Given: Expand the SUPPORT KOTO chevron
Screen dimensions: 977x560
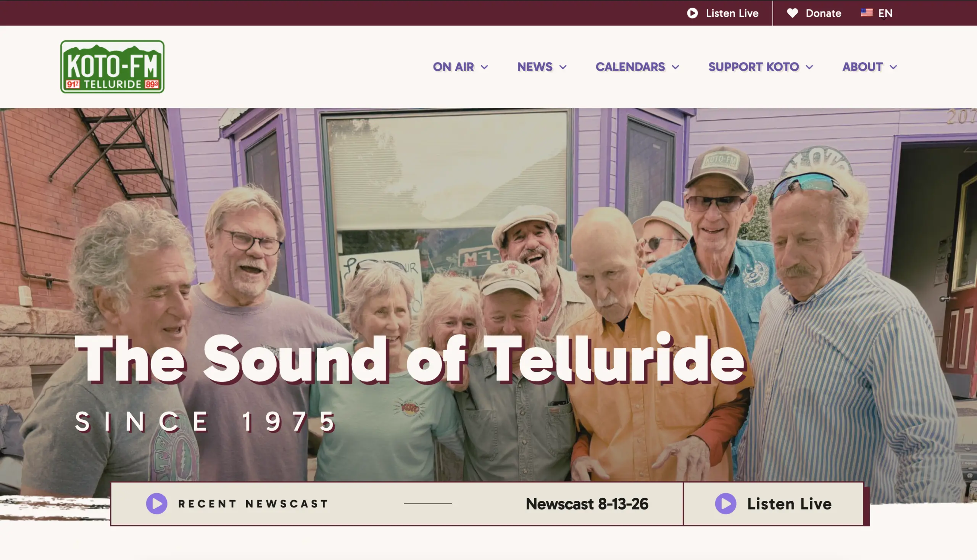Looking at the screenshot, I should click(809, 67).
